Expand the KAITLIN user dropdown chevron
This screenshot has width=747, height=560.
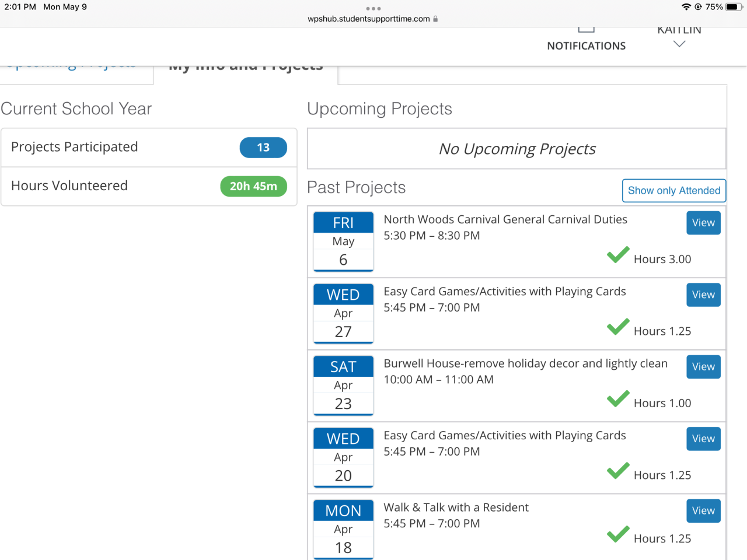click(x=679, y=44)
